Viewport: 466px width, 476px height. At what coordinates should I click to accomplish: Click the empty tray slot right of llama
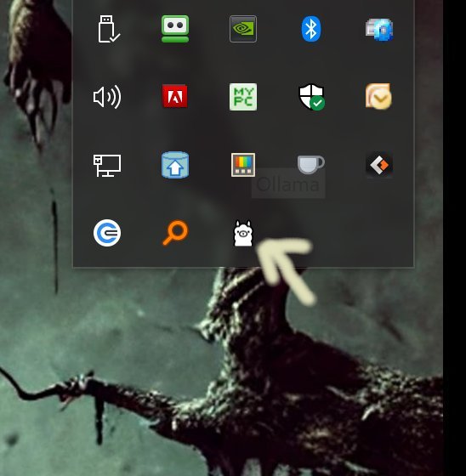click(x=311, y=233)
